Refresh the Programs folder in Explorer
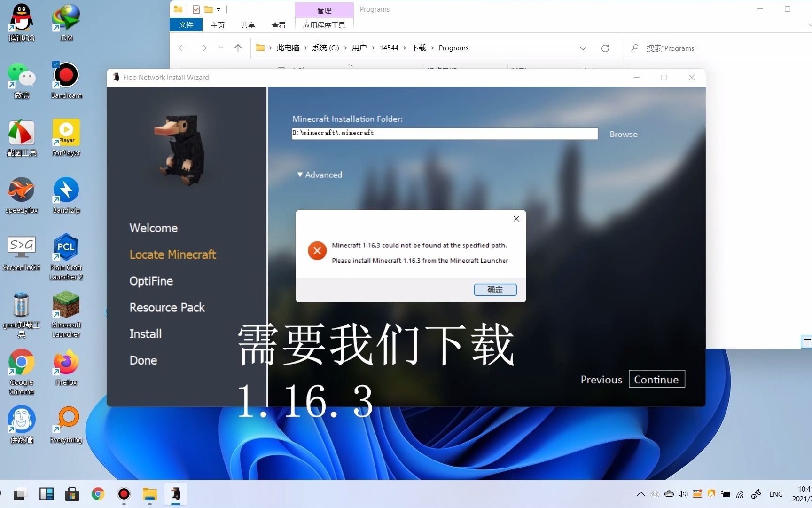The height and width of the screenshot is (508, 812). coord(605,48)
